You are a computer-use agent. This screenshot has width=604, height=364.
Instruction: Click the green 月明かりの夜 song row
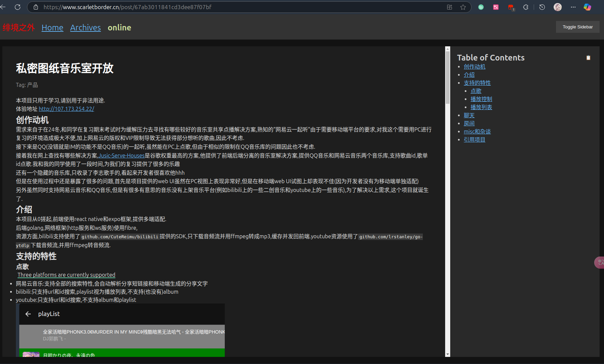122,353
